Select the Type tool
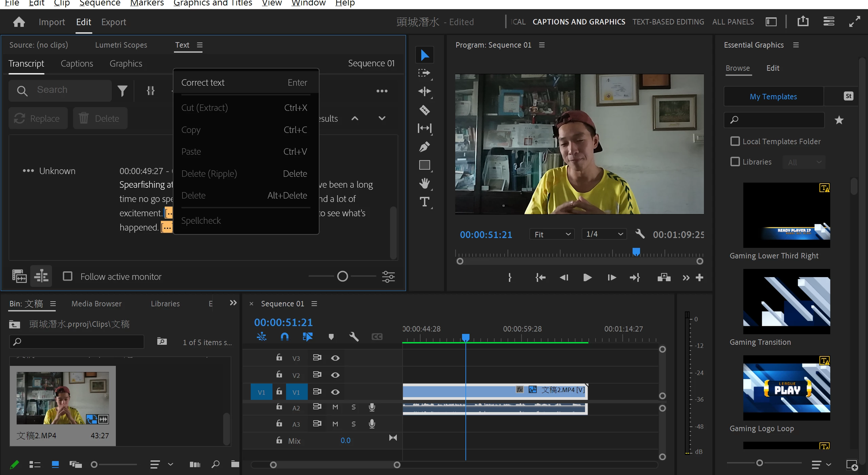The height and width of the screenshot is (475, 868). [424, 202]
